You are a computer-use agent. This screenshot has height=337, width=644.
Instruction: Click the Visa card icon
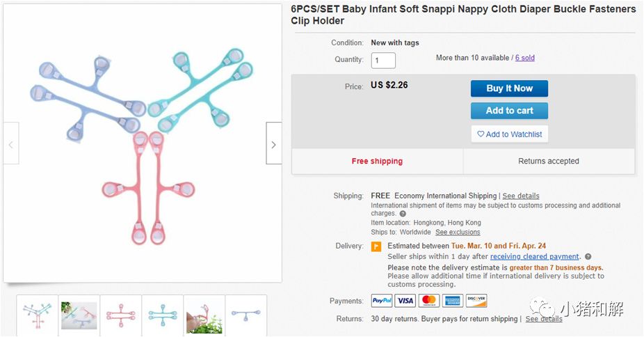[x=405, y=301]
